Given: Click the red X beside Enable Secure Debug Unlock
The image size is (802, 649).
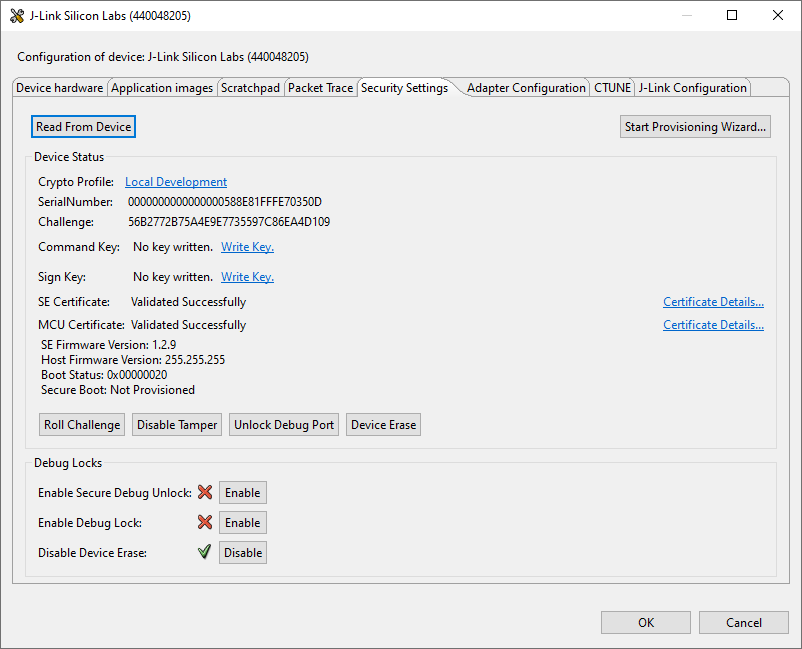Looking at the screenshot, I should [x=204, y=492].
